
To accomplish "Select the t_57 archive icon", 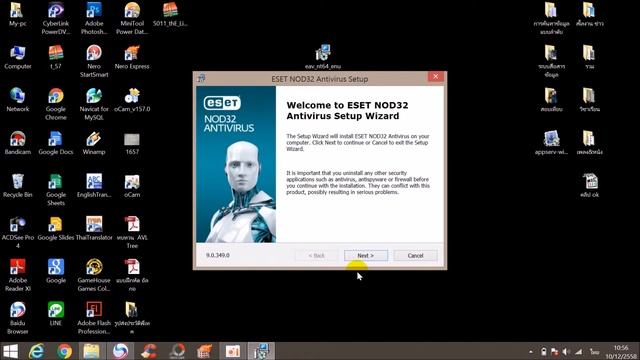I will pyautogui.click(x=56, y=57).
